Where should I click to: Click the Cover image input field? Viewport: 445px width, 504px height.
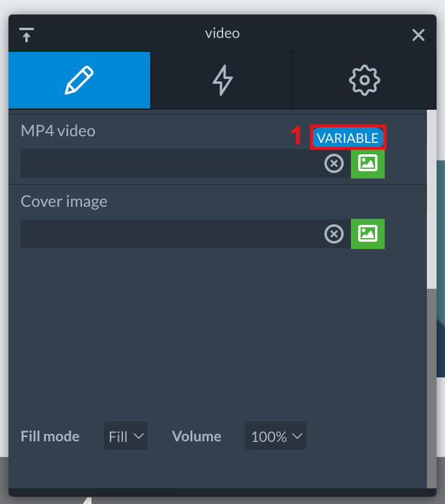tap(172, 234)
